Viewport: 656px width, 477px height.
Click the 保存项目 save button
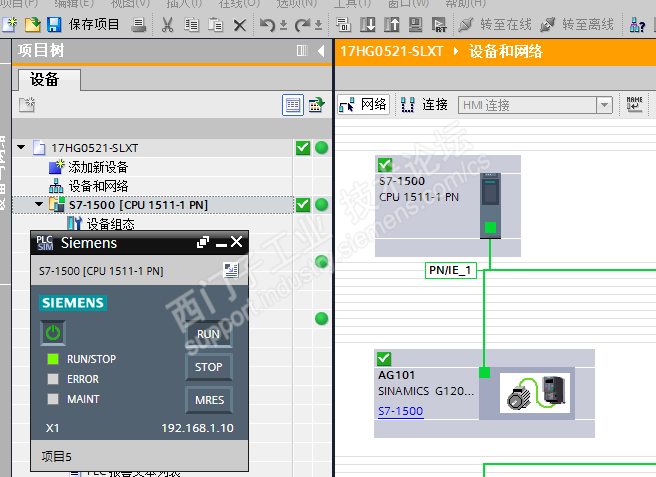click(83, 25)
